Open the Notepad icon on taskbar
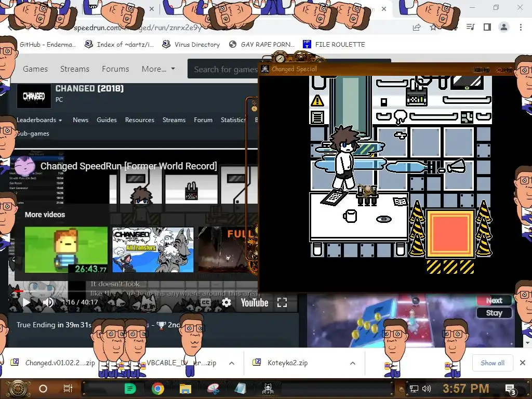This screenshot has width=532, height=399. pyautogui.click(x=241, y=389)
